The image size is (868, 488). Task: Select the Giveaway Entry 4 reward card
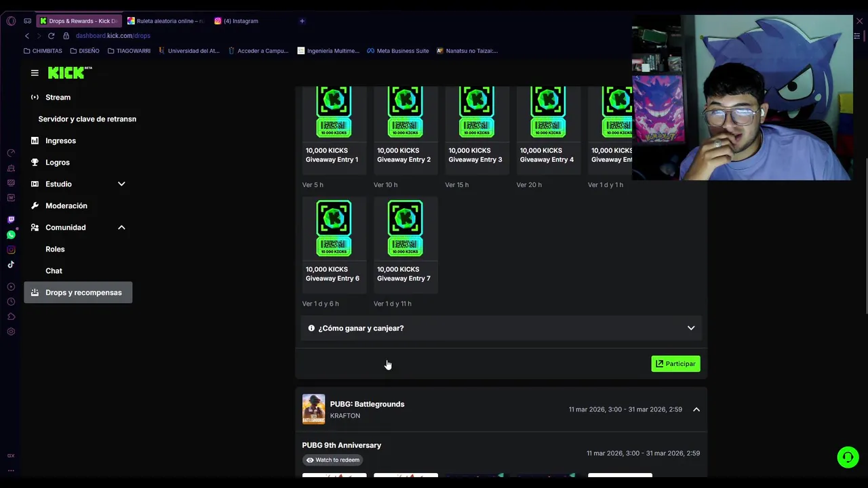548,130
